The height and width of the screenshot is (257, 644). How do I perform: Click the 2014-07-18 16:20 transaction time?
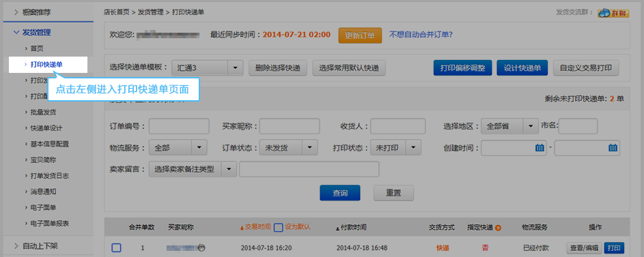point(266,248)
